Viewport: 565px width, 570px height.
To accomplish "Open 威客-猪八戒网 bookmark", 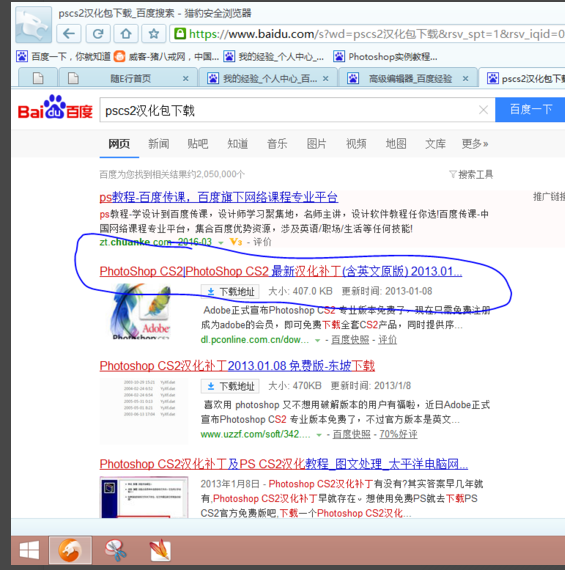I will point(166,57).
